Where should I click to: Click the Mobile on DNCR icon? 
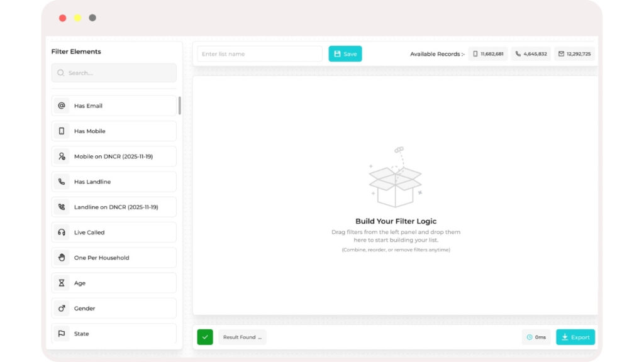pos(62,156)
